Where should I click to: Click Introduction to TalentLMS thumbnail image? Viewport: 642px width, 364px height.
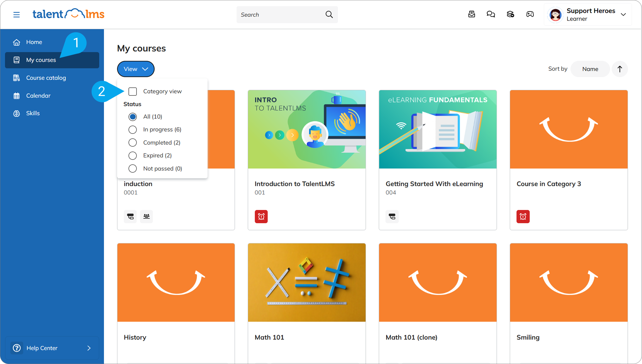click(x=307, y=129)
